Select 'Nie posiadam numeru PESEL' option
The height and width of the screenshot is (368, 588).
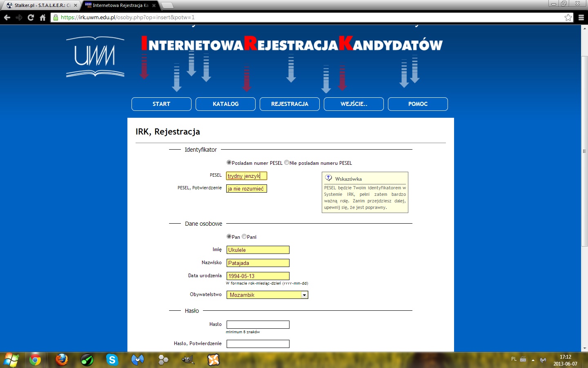point(287,163)
